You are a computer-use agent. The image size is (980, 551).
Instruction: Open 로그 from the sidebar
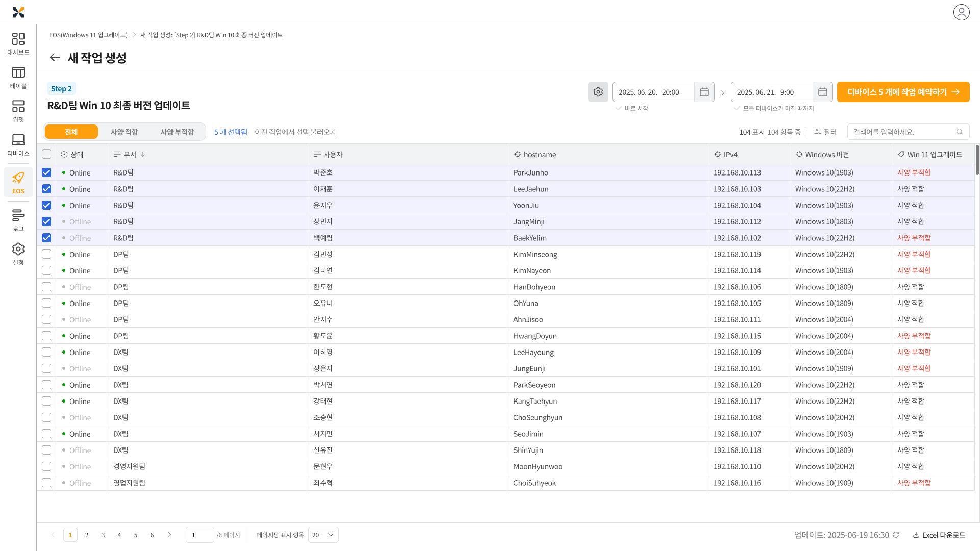click(x=18, y=220)
